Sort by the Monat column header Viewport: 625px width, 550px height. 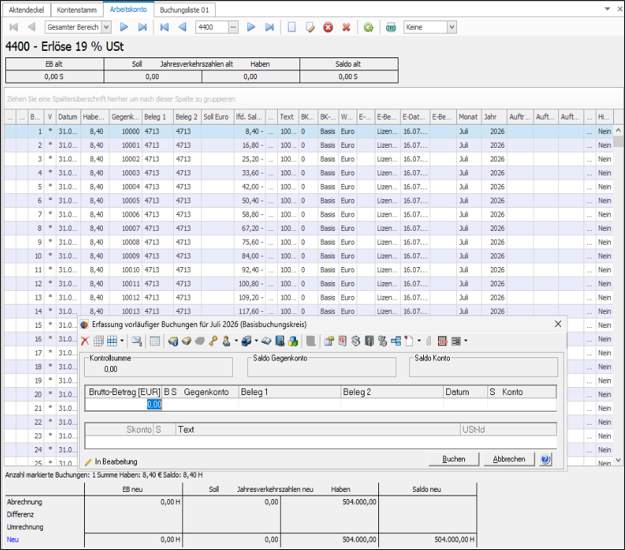pyautogui.click(x=469, y=117)
